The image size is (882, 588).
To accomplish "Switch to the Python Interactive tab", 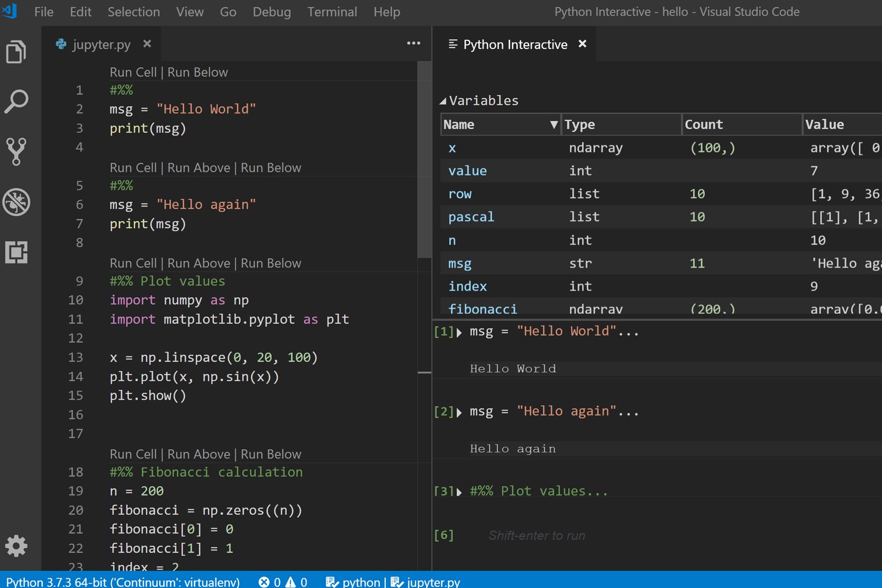I will (515, 44).
